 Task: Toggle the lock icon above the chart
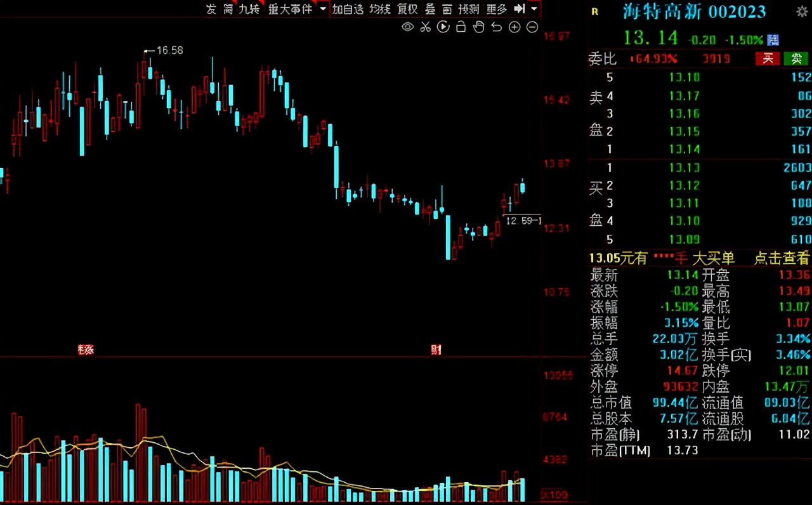pyautogui.click(x=461, y=27)
